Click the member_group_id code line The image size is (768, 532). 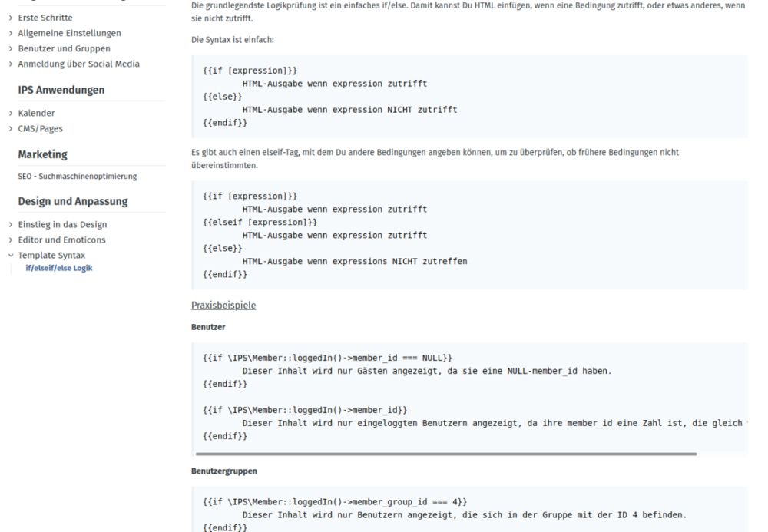330,501
